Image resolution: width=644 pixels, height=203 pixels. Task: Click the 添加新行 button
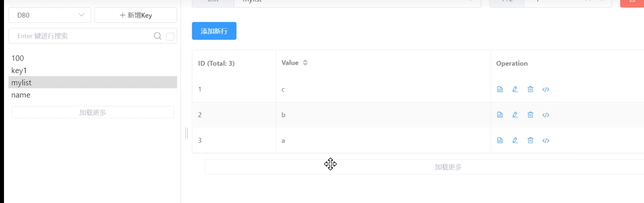coord(214,31)
